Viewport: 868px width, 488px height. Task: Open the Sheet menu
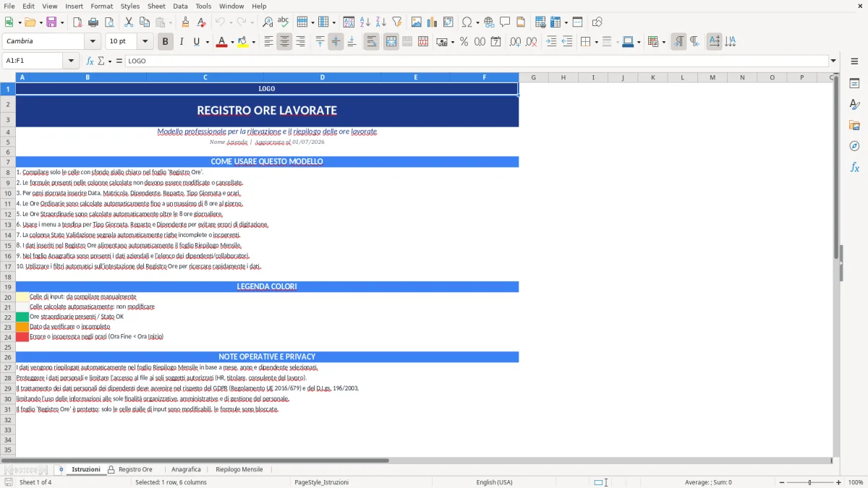[156, 6]
